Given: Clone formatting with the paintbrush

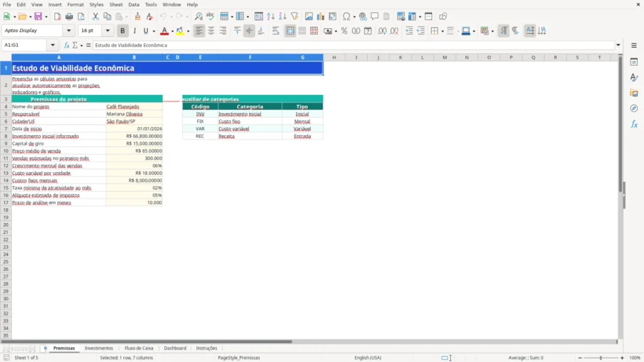Looking at the screenshot, I should click(138, 16).
